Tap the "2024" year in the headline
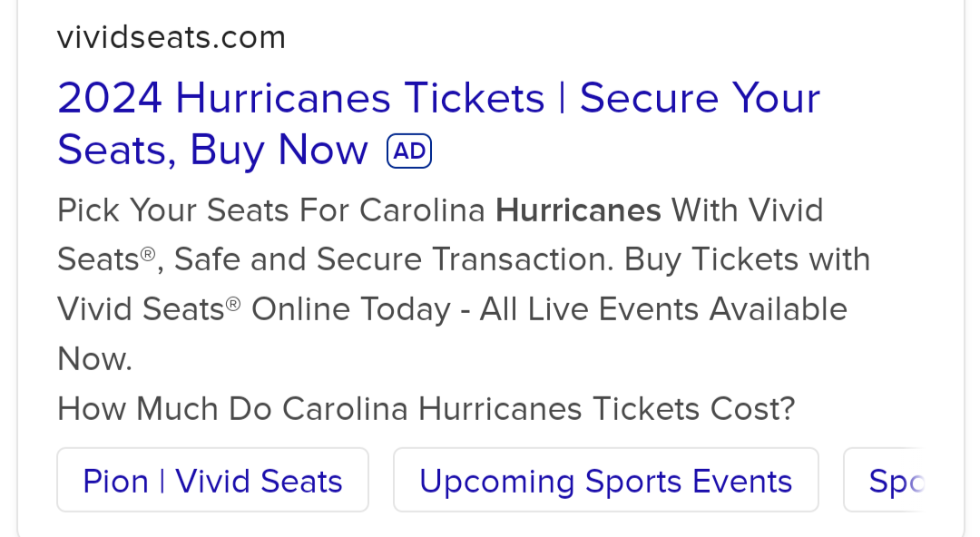The height and width of the screenshot is (537, 980). (110, 99)
